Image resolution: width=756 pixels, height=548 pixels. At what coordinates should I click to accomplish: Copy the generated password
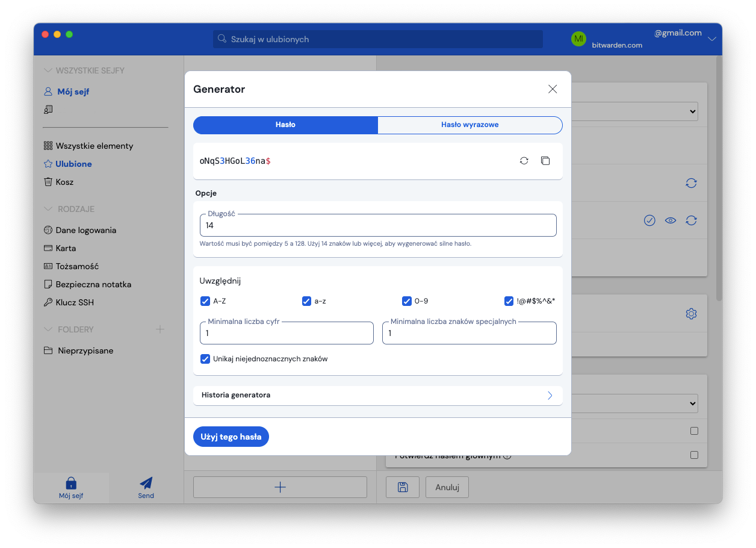tap(545, 161)
